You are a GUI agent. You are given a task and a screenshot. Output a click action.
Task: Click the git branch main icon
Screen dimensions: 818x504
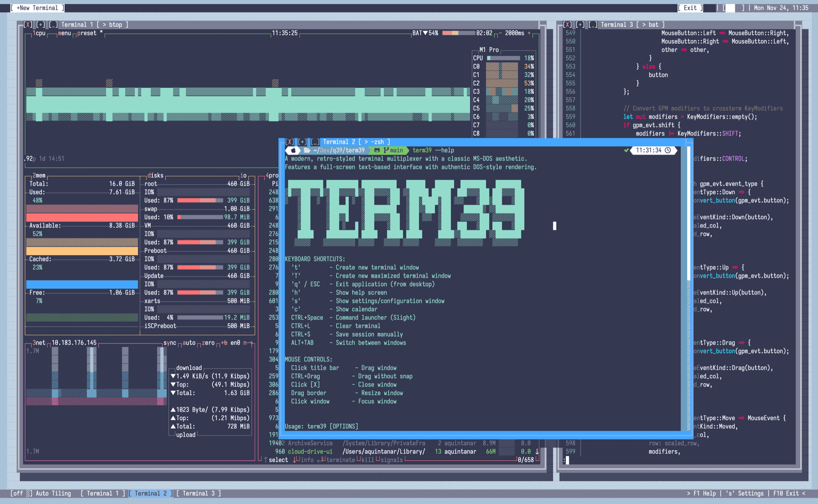coord(386,150)
